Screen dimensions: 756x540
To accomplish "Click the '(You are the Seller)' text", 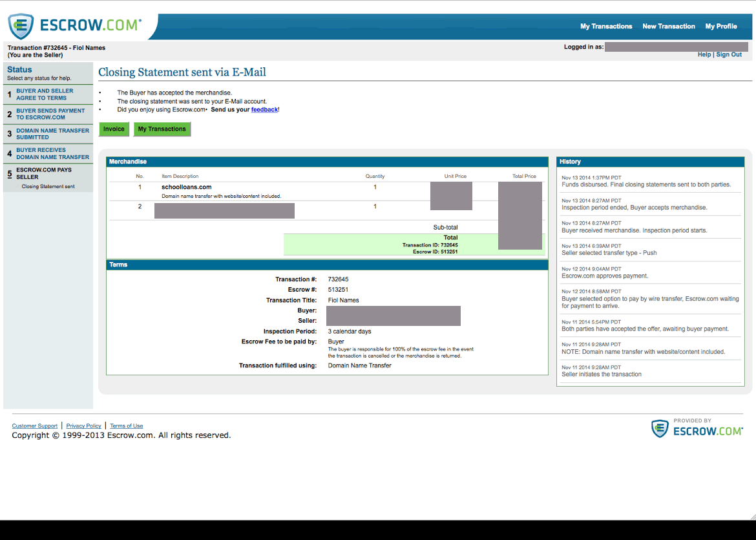I will (35, 55).
